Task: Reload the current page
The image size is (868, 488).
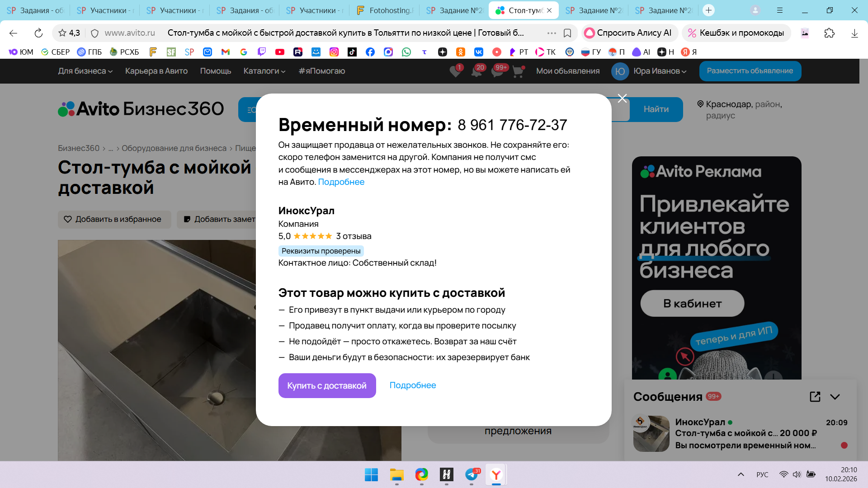Action: point(38,33)
